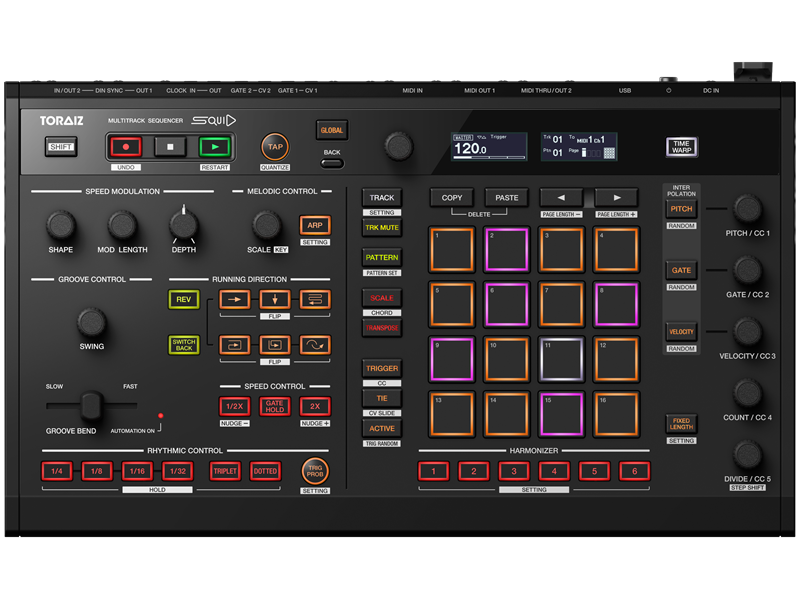
Task: Select the PATTERN mode button
Action: point(382,258)
